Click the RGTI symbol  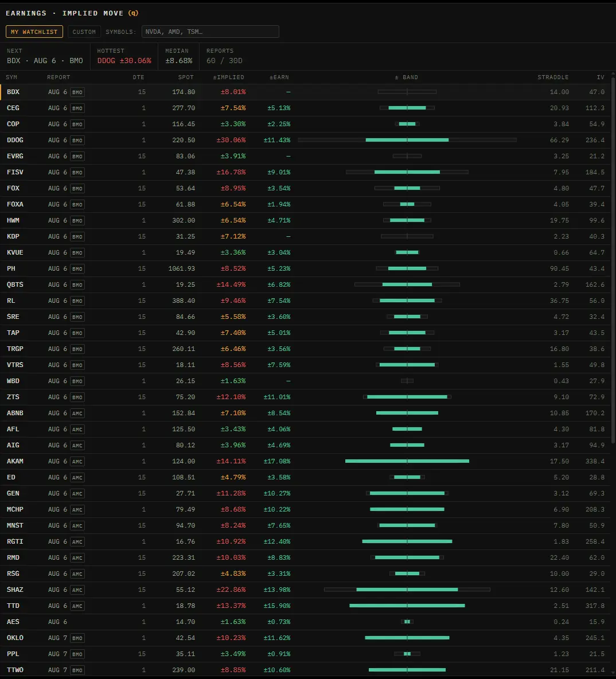[15, 541]
